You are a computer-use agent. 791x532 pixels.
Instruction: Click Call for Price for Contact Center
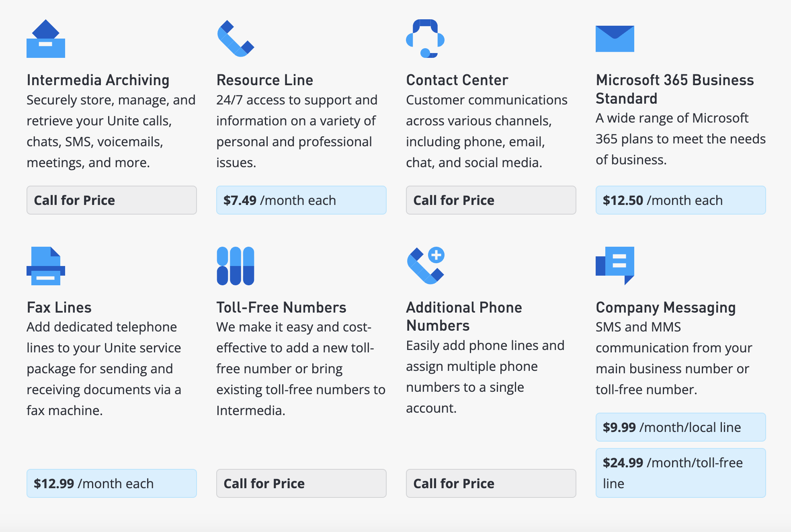pos(491,200)
